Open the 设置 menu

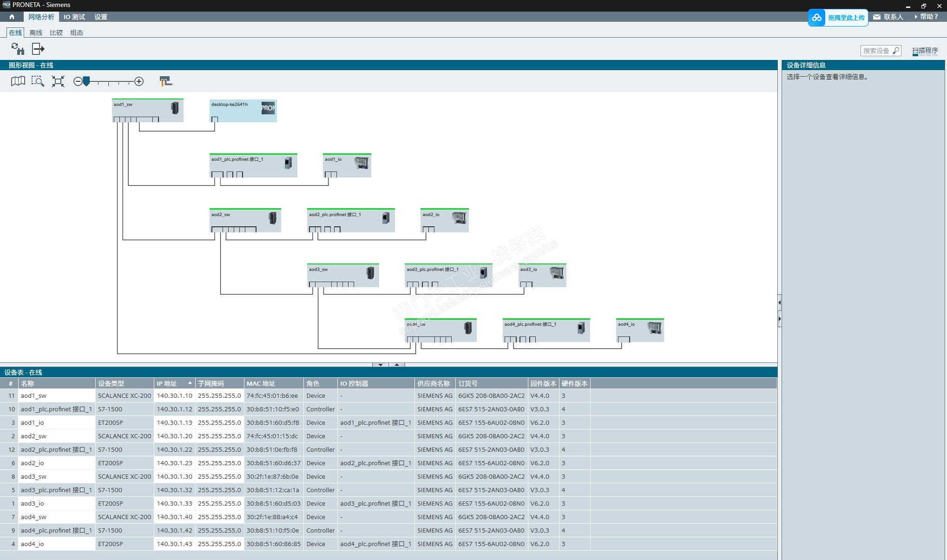coord(100,17)
